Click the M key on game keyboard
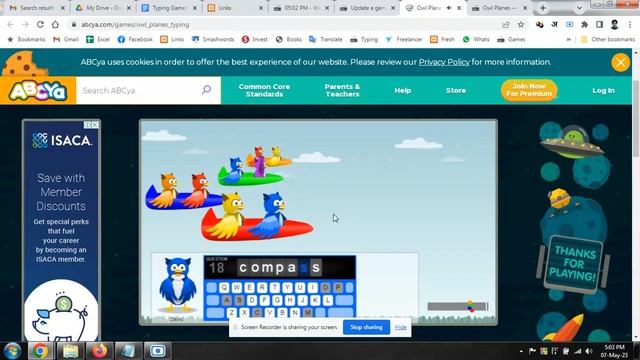Viewport: 640px width, 360px height. point(307,313)
